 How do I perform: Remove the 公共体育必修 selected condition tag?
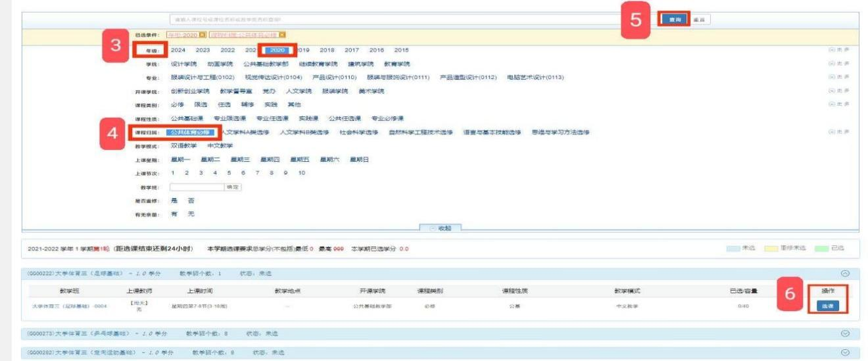282,35
